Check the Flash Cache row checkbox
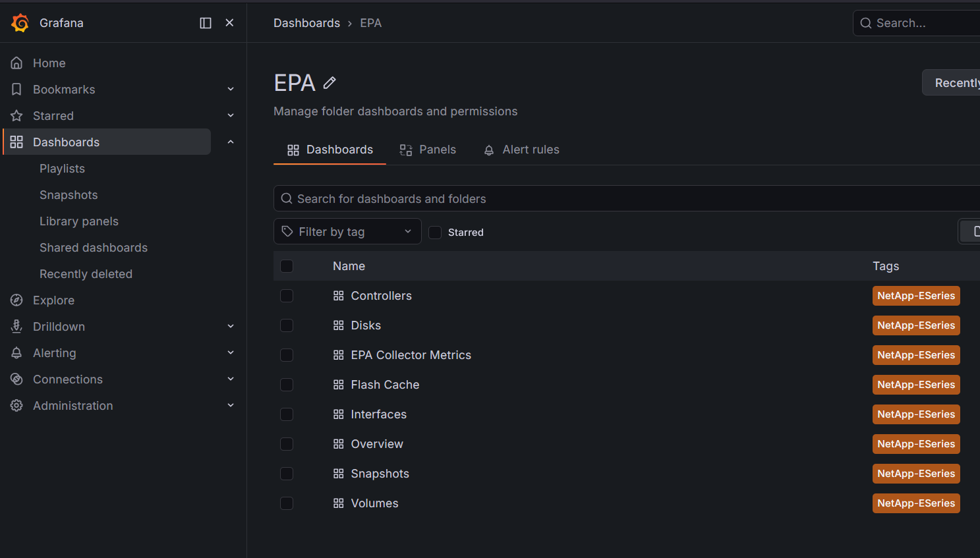Viewport: 980px width, 558px height. pos(287,385)
